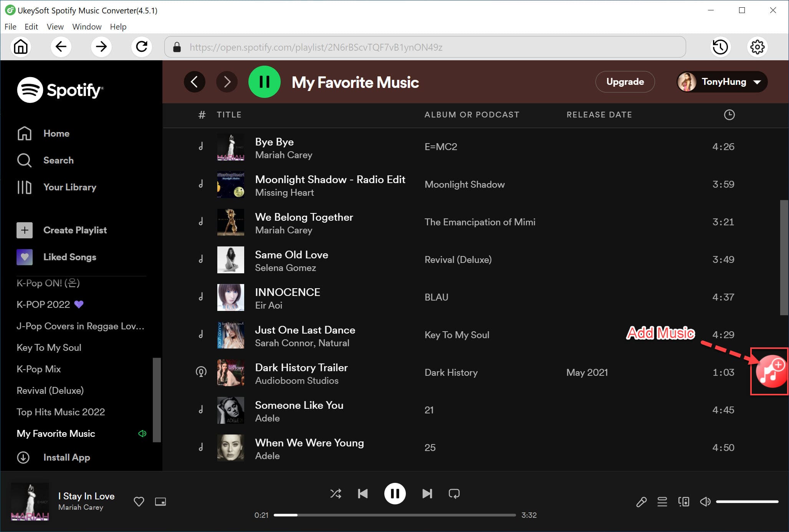Expand the Edit menu
Viewport: 789px width, 532px height.
[x=31, y=27]
